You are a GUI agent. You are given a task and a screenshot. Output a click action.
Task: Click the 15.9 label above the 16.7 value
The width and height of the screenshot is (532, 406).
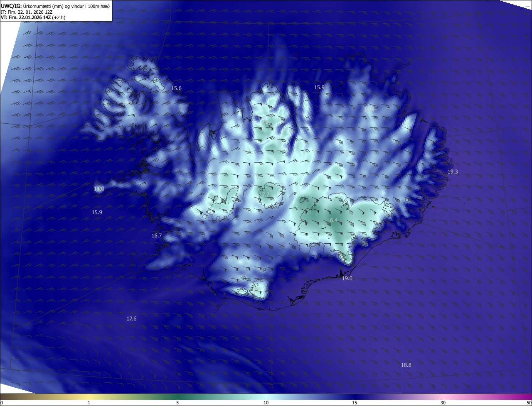click(97, 212)
